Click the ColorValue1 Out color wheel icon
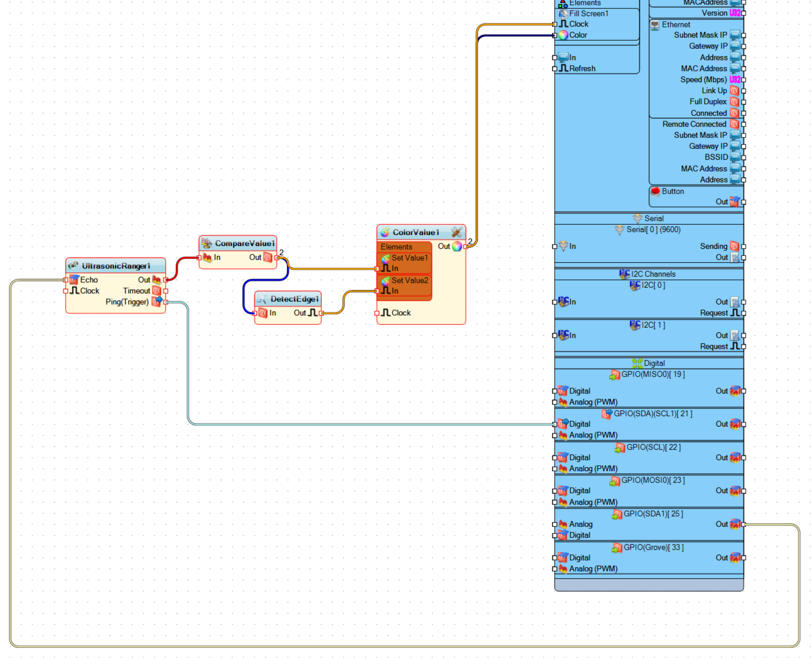This screenshot has width=812, height=658. coord(457,246)
